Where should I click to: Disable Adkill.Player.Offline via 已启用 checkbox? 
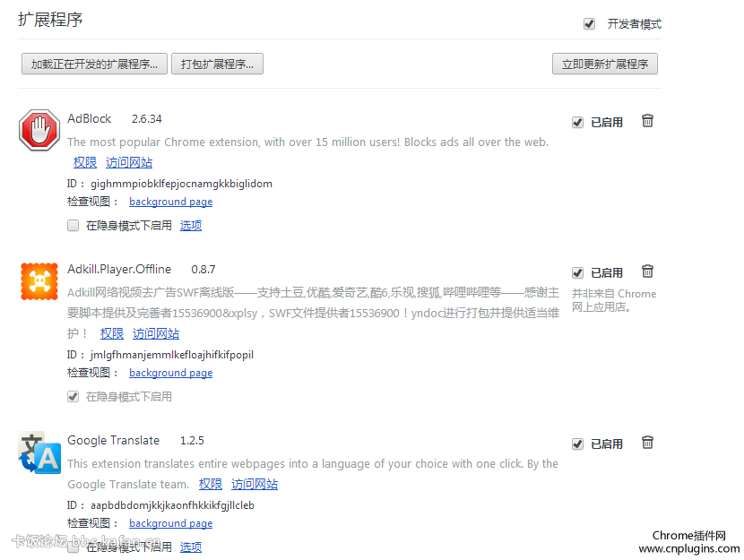[x=578, y=272]
